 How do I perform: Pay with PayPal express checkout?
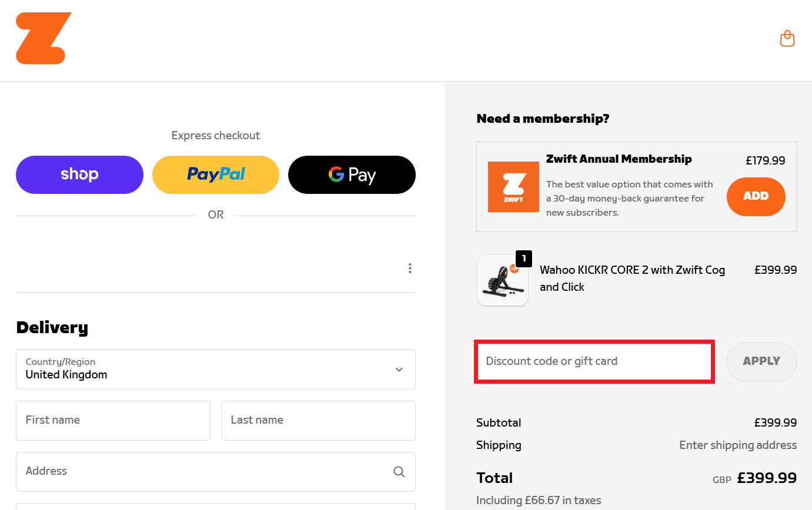coord(215,175)
